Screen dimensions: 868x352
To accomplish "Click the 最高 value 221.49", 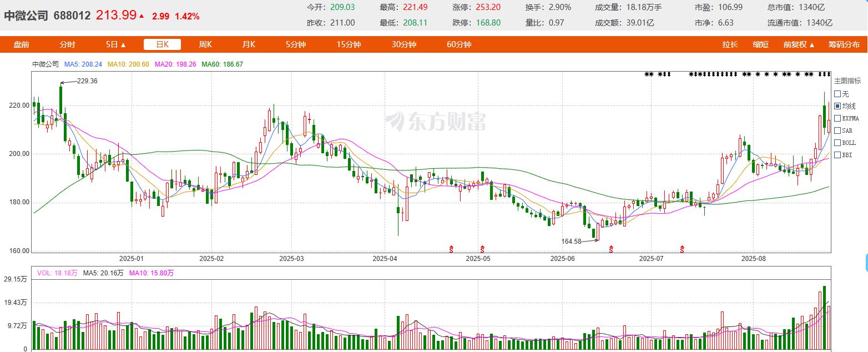I will pyautogui.click(x=415, y=7).
